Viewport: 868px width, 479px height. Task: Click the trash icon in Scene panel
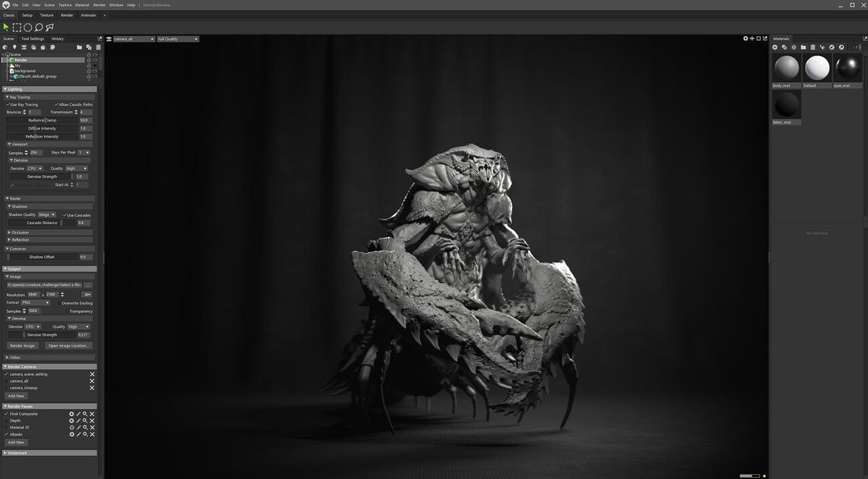(98, 47)
